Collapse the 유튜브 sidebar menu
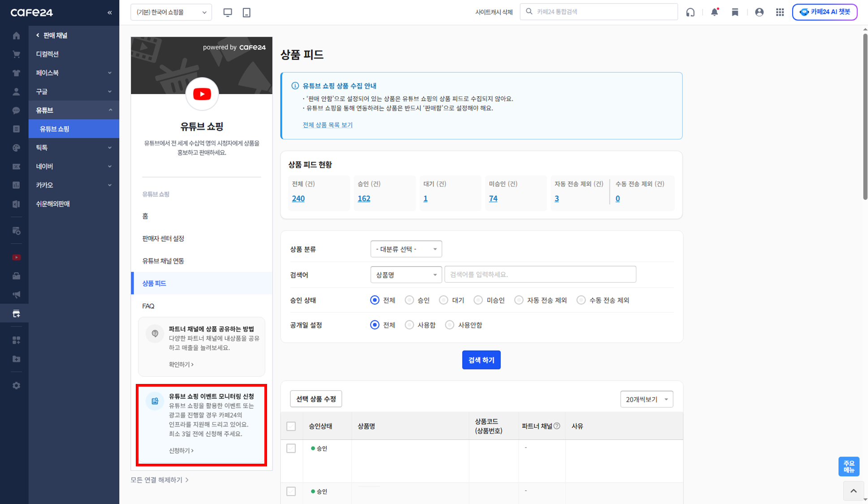The image size is (868, 504). pyautogui.click(x=74, y=110)
